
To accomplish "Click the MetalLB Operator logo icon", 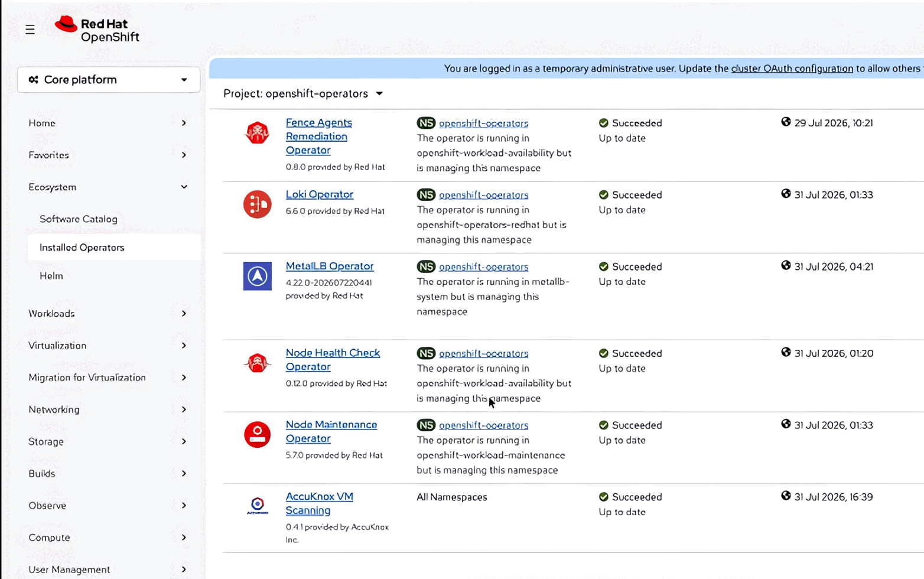I will point(258,276).
